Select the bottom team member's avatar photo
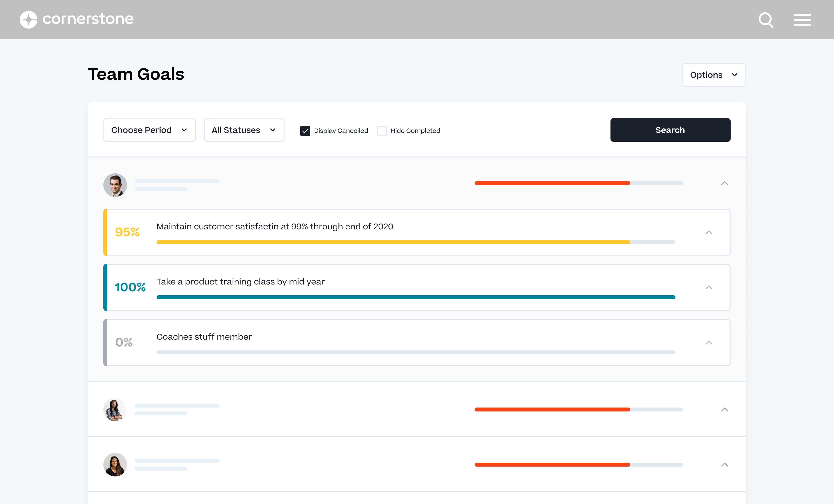 pos(115,464)
